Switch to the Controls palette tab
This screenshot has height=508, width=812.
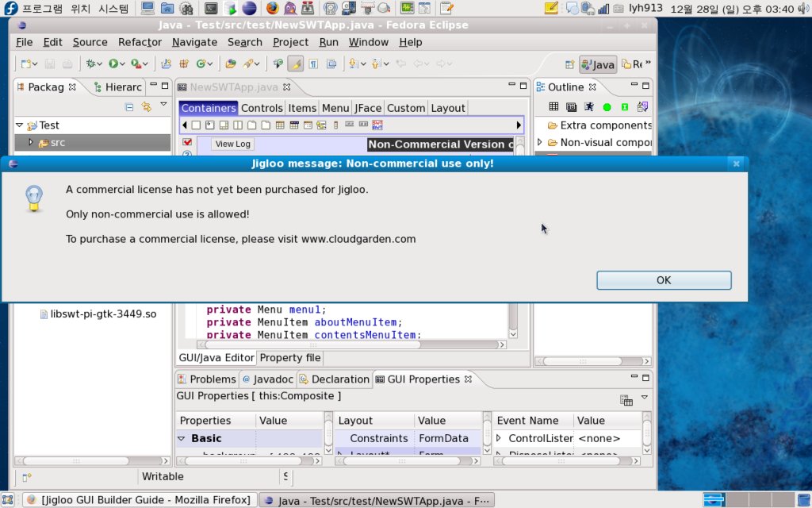pyautogui.click(x=262, y=108)
